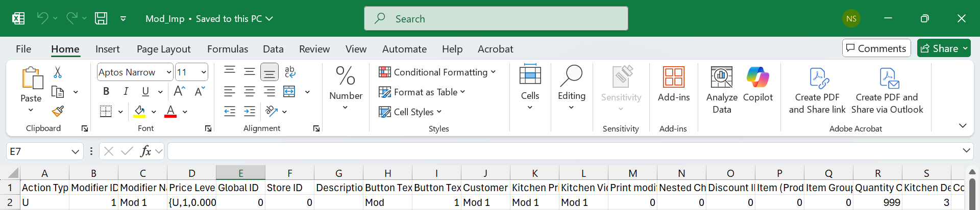The height and width of the screenshot is (210, 980).
Task: Click Format as Table
Action: click(422, 92)
